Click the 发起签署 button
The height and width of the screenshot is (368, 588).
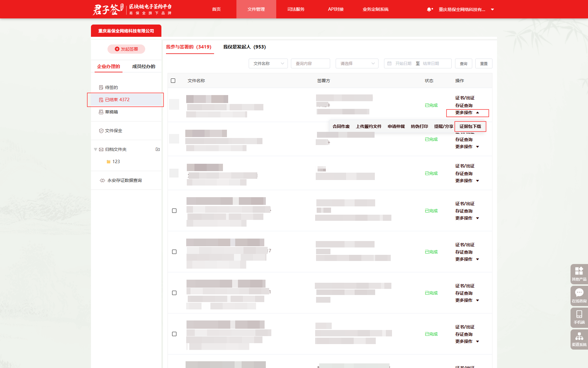click(126, 49)
